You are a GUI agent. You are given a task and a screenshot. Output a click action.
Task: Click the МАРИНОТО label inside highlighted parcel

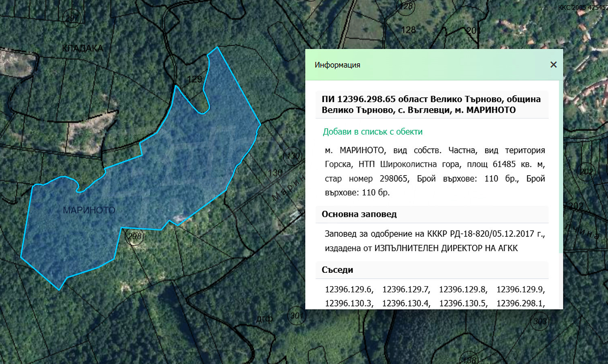pyautogui.click(x=89, y=210)
